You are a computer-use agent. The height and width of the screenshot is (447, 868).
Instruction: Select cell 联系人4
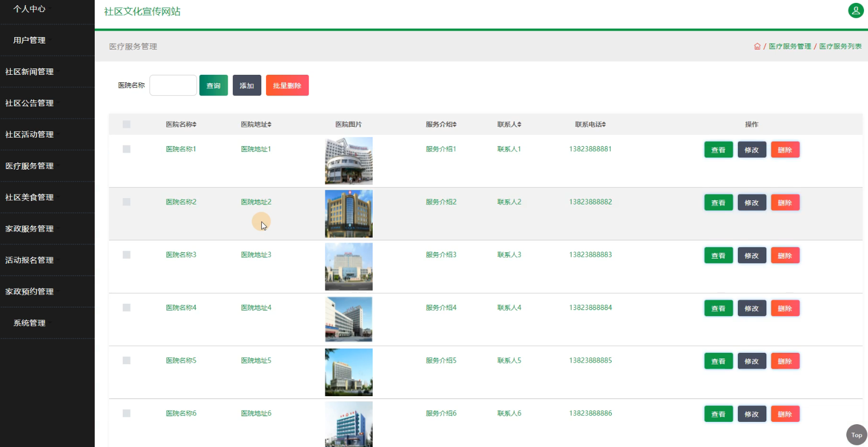pos(509,308)
